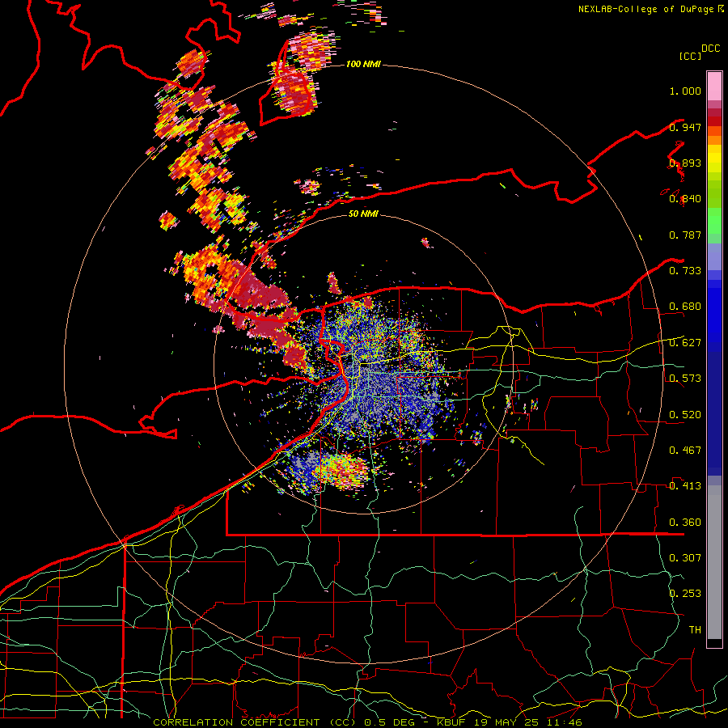Select the 0.253 scale value
728x728 pixels.
point(685,594)
